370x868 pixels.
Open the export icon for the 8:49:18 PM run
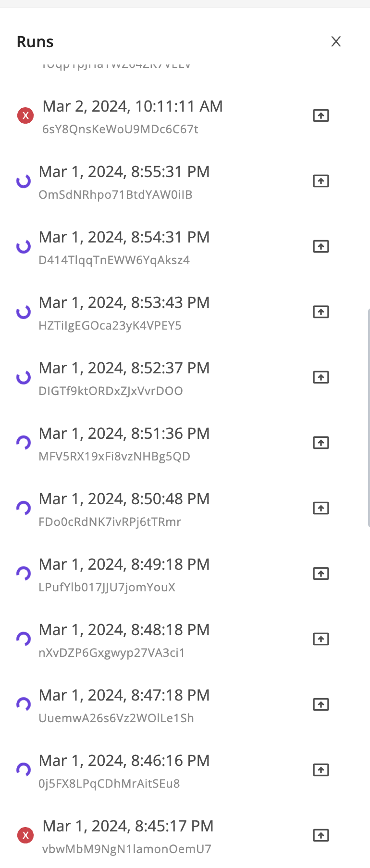click(x=321, y=574)
